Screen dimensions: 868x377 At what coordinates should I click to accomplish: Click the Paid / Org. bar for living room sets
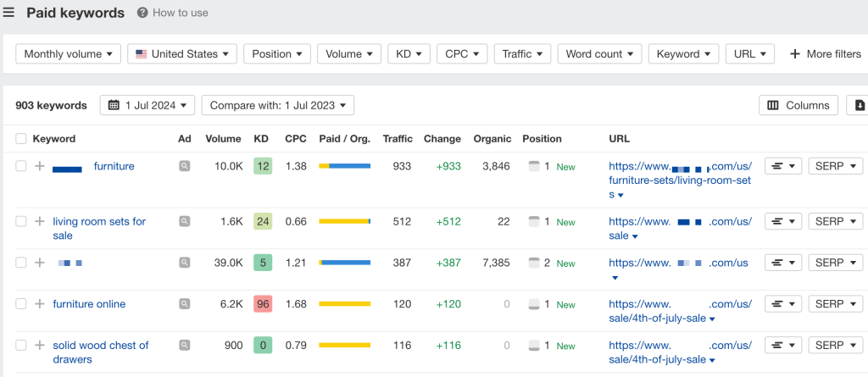pyautogui.click(x=344, y=221)
